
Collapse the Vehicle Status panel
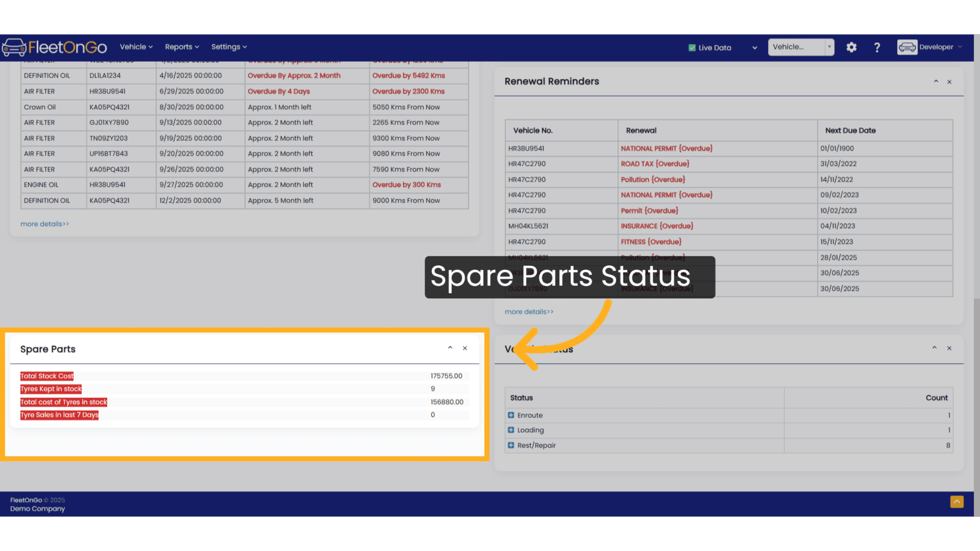pos(935,348)
